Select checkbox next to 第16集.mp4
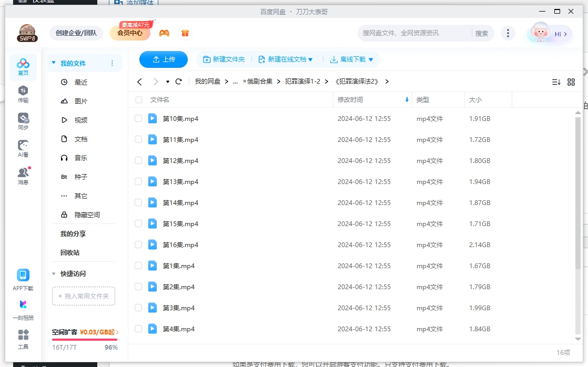 click(x=138, y=245)
